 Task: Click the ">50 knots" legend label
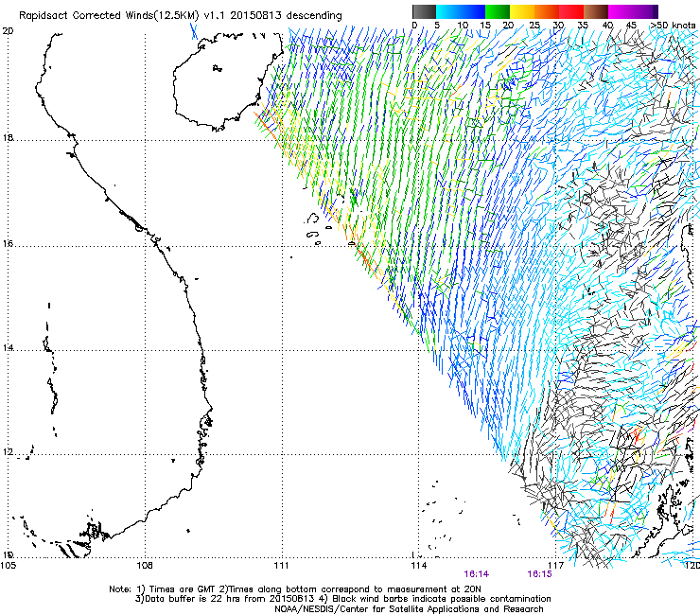(x=673, y=25)
